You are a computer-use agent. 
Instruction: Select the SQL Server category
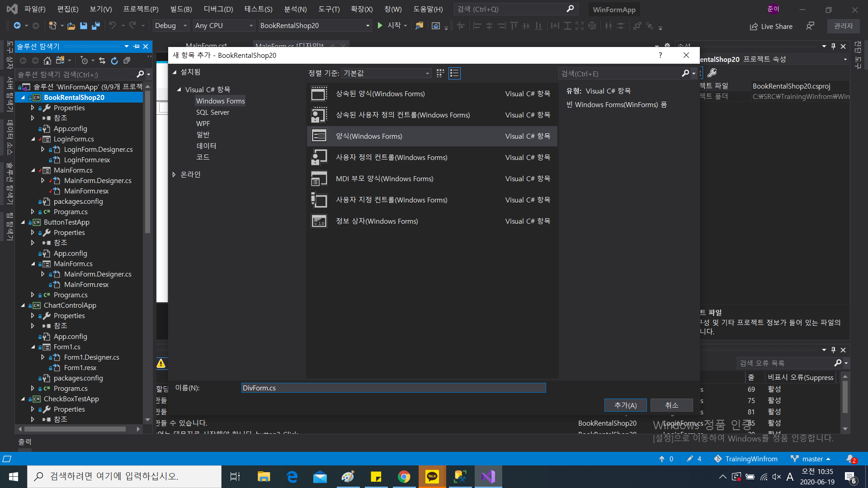212,112
